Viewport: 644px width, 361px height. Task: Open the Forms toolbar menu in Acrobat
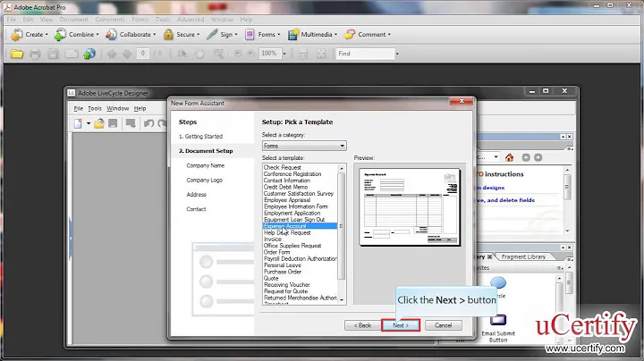(x=262, y=35)
